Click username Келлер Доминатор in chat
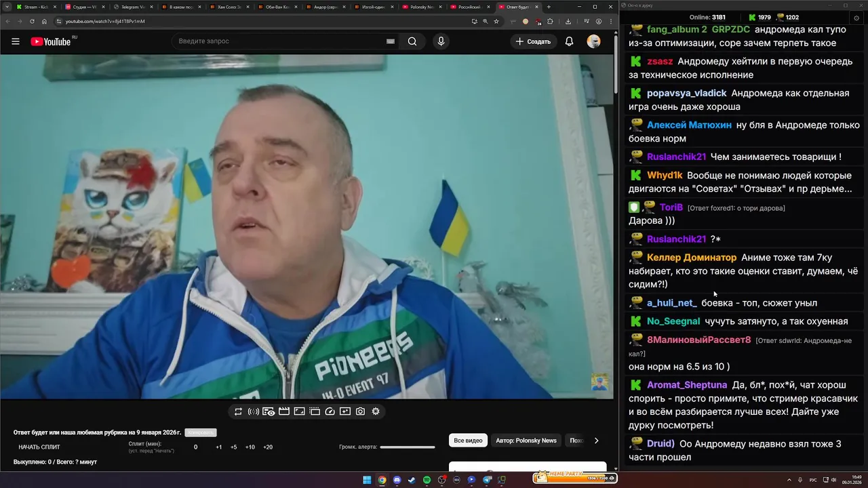This screenshot has height=488, width=868. click(692, 258)
